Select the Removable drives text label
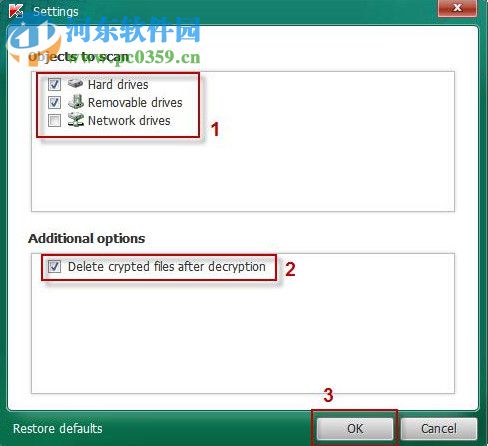Image resolution: width=488 pixels, height=446 pixels. coord(135,102)
